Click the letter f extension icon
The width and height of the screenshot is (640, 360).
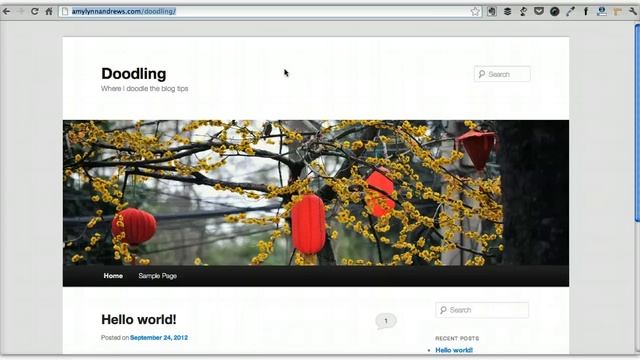pos(586,11)
